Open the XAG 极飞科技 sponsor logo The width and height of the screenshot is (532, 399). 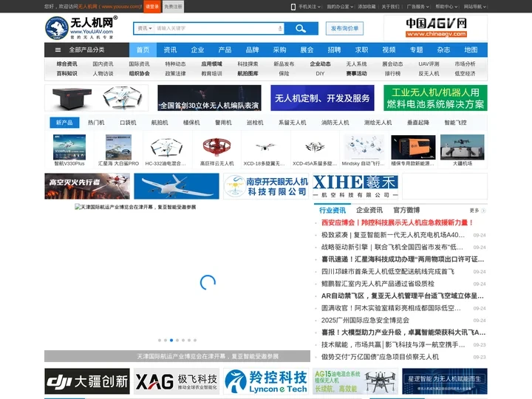pyautogui.click(x=177, y=381)
